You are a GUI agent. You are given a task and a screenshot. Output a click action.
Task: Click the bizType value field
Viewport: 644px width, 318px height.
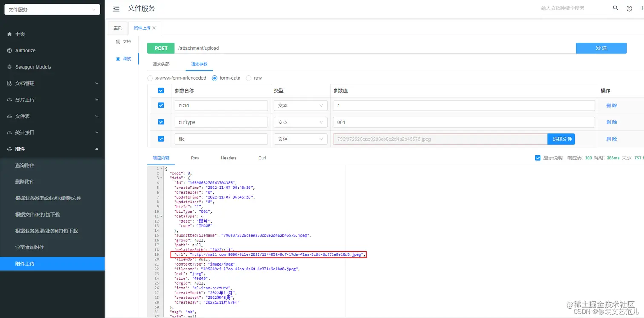pos(464,122)
